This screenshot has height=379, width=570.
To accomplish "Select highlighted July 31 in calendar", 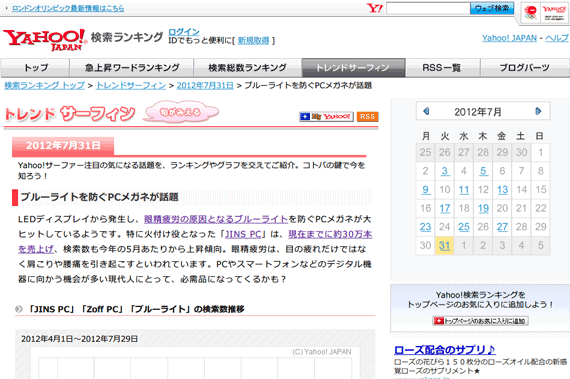I will (x=445, y=246).
